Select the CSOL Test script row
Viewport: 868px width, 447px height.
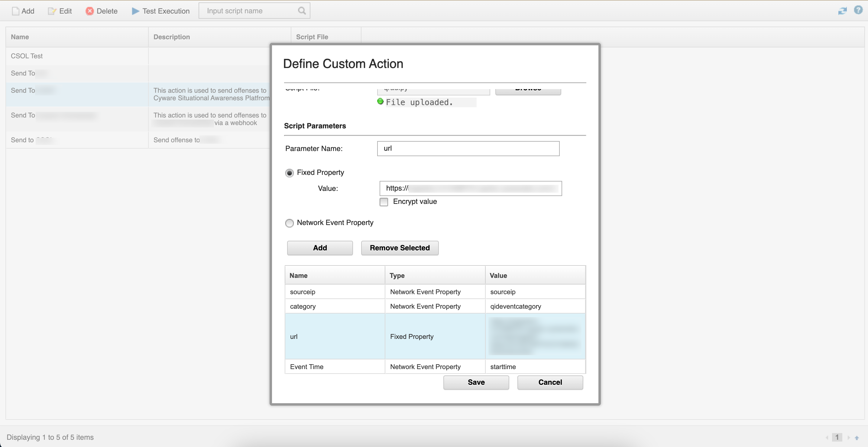[77, 56]
